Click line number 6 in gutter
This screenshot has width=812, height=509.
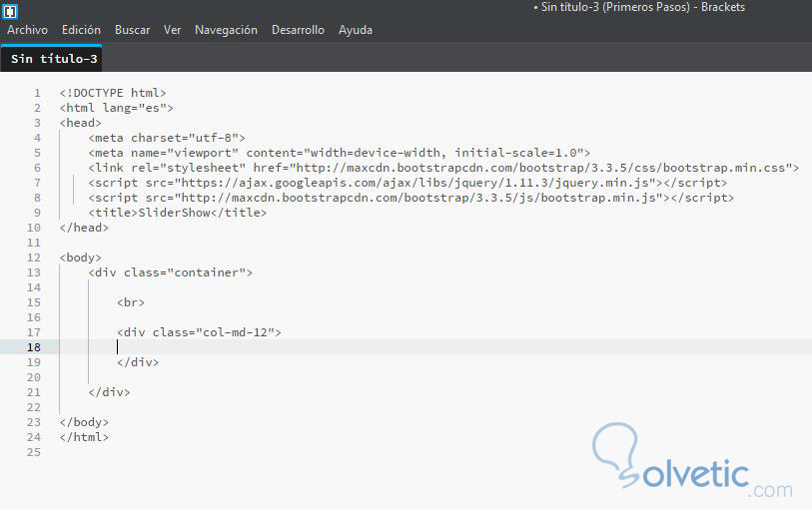point(37,168)
